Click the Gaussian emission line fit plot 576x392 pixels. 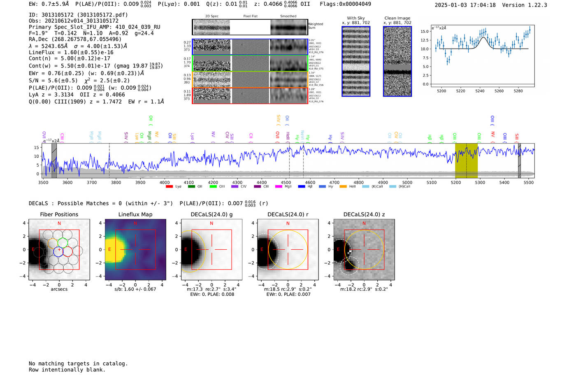point(483,56)
